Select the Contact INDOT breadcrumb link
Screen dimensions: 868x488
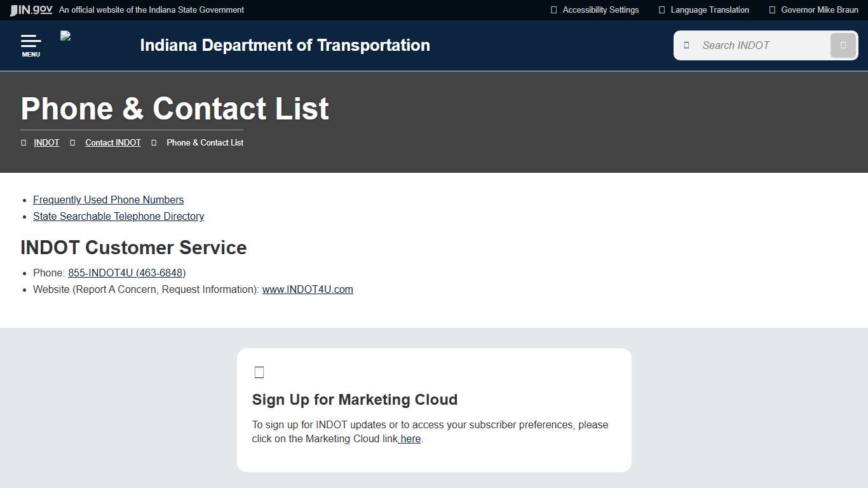[112, 142]
